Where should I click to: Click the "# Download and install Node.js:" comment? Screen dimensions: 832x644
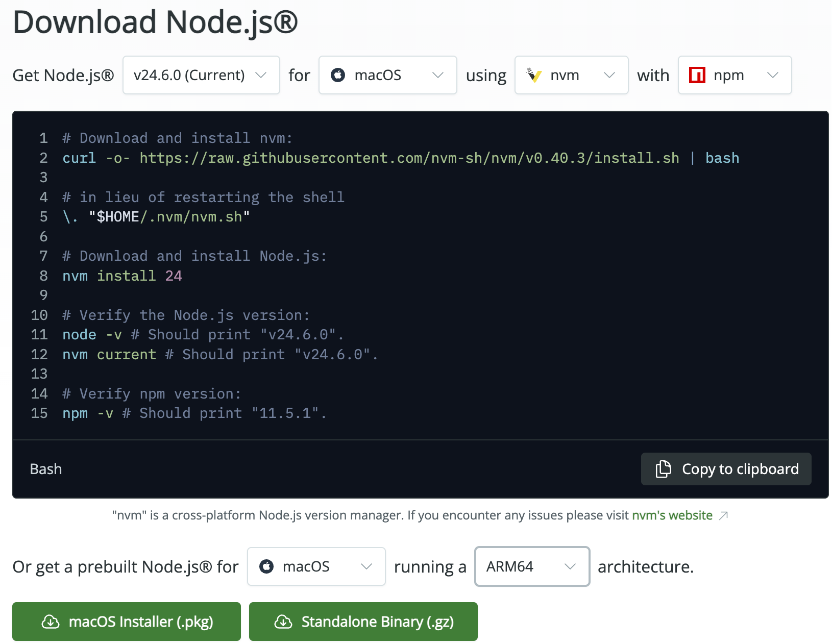tap(194, 256)
